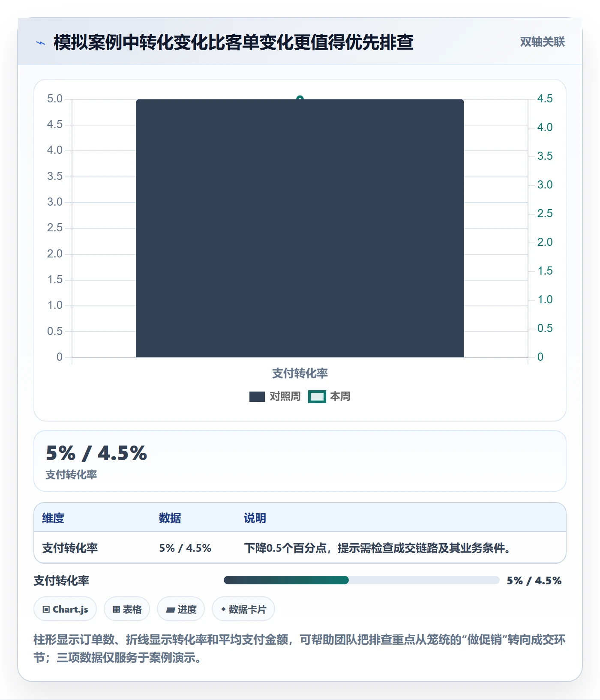
Task: Click the 数据卡片 chip label
Action: pos(247,609)
